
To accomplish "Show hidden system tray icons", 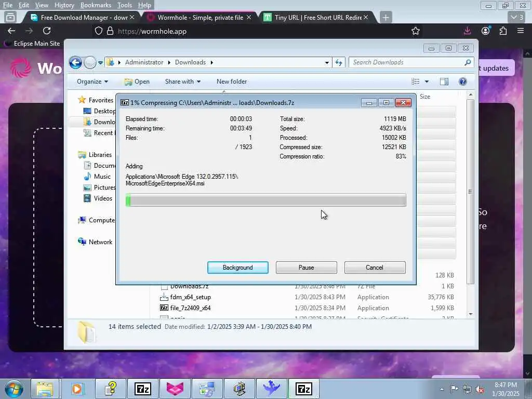I will coord(442,389).
